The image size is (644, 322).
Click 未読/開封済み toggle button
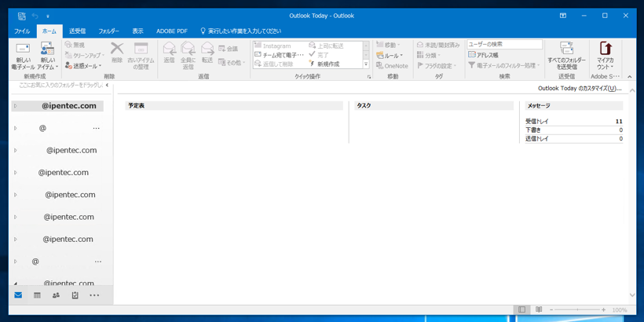tap(438, 45)
